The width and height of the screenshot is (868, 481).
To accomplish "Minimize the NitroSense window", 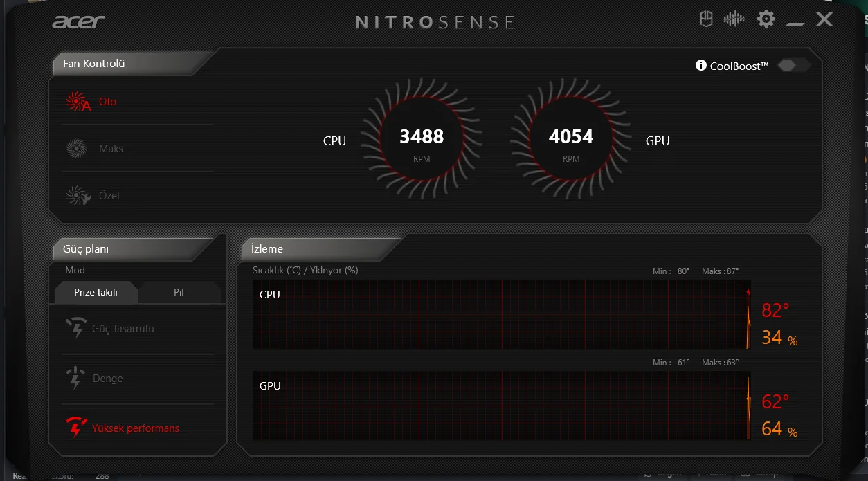I will [x=795, y=25].
